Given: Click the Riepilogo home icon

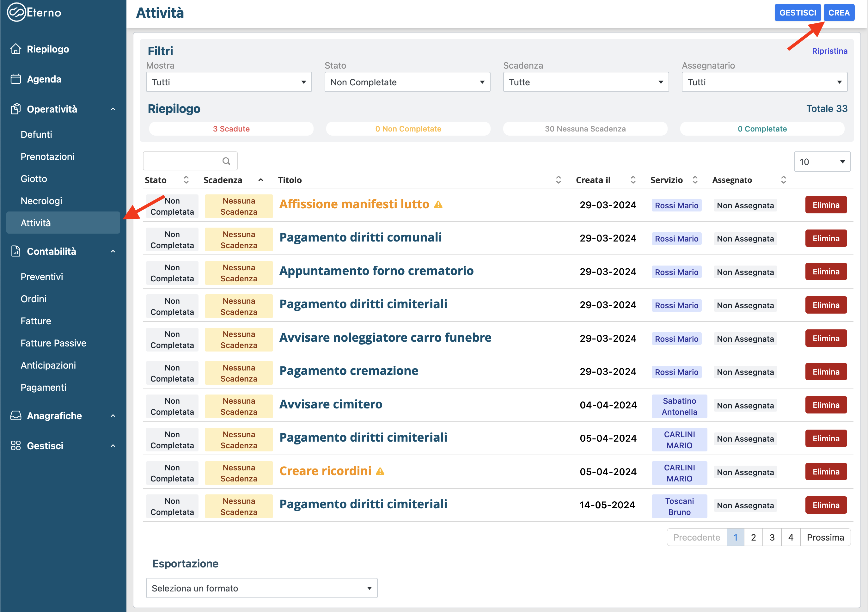Looking at the screenshot, I should [16, 49].
